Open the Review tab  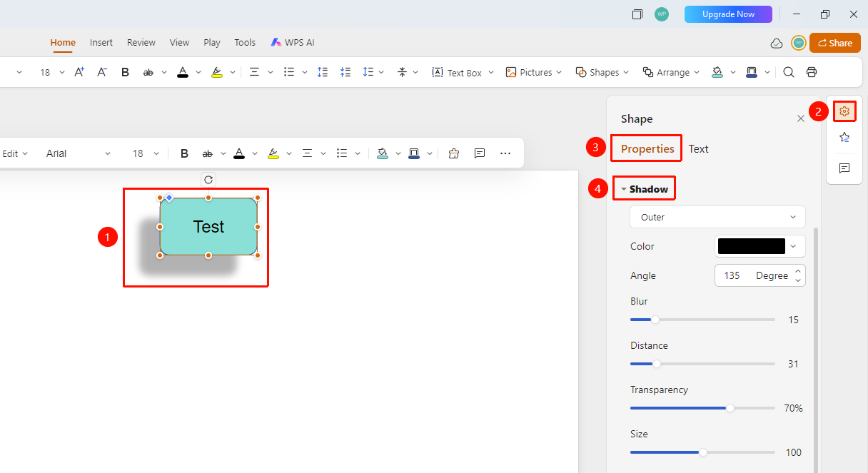141,43
